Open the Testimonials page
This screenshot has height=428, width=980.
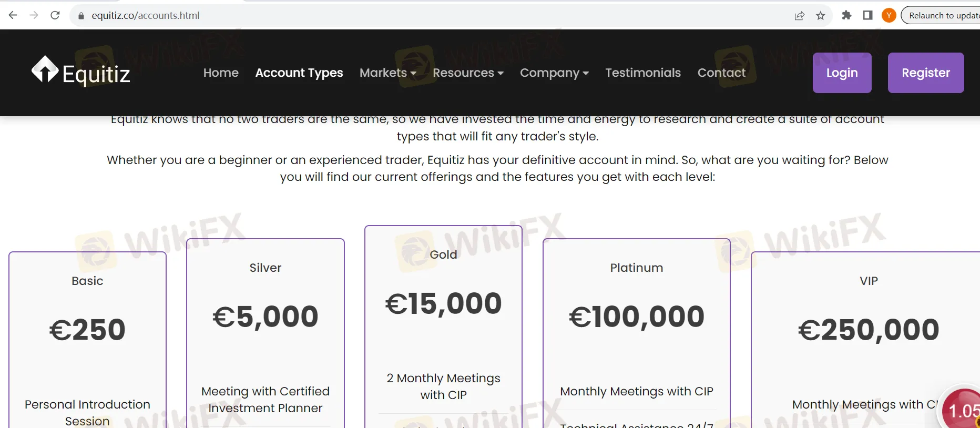click(x=643, y=73)
